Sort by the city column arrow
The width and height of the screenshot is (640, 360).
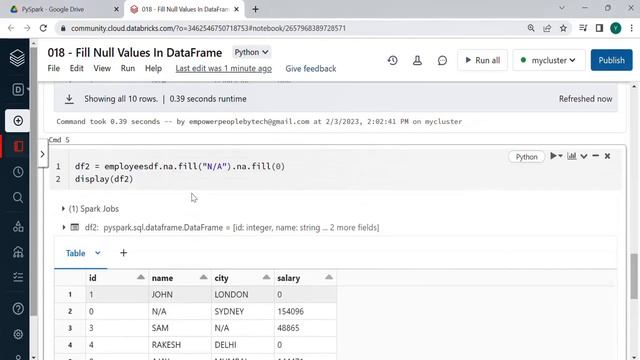tap(266, 278)
